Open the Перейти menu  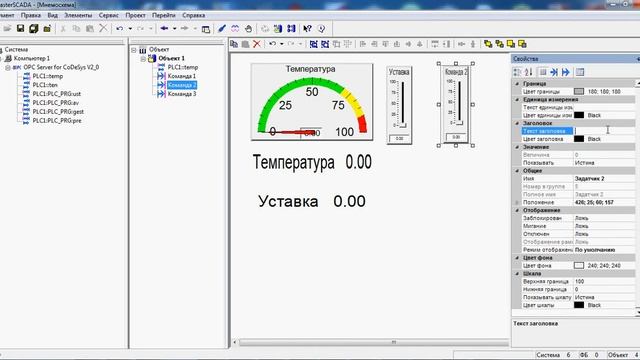(x=164, y=15)
